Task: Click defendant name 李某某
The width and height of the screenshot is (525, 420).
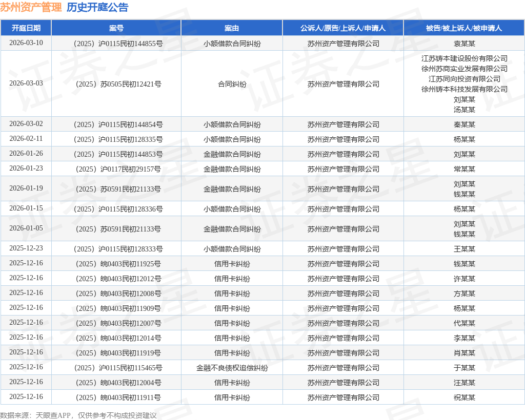Action: pos(465,338)
